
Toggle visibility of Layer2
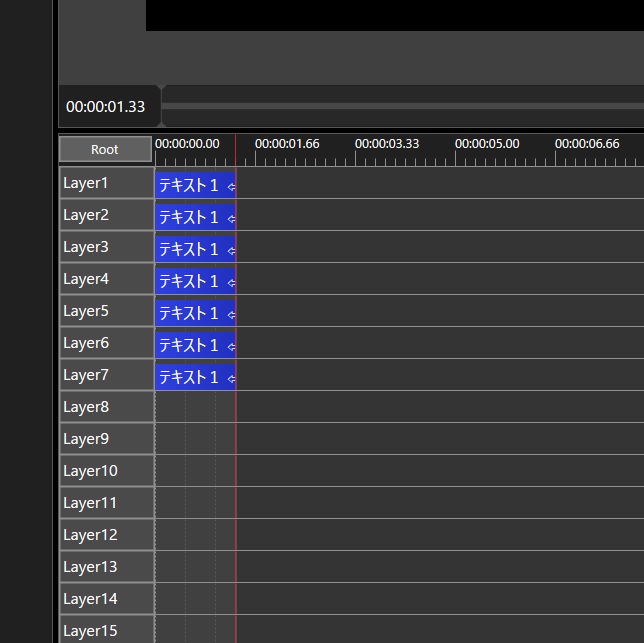click(x=106, y=215)
